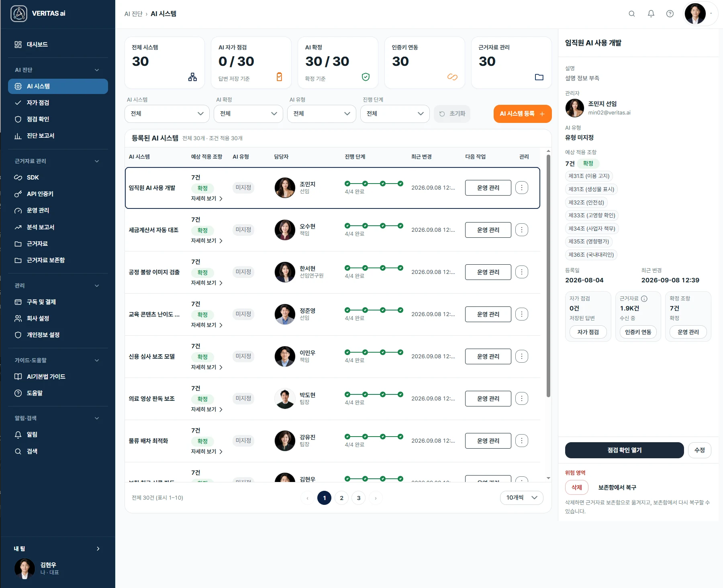Click the 검색 magnifier icon in sidebar
This screenshot has width=723, height=588.
pyautogui.click(x=18, y=451)
